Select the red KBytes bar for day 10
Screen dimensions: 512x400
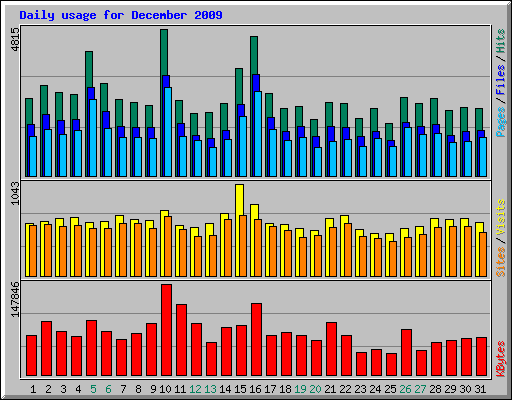[x=167, y=330]
